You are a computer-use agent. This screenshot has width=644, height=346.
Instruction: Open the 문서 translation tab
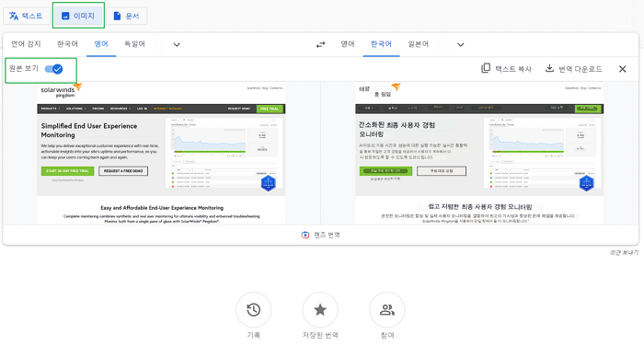point(127,16)
